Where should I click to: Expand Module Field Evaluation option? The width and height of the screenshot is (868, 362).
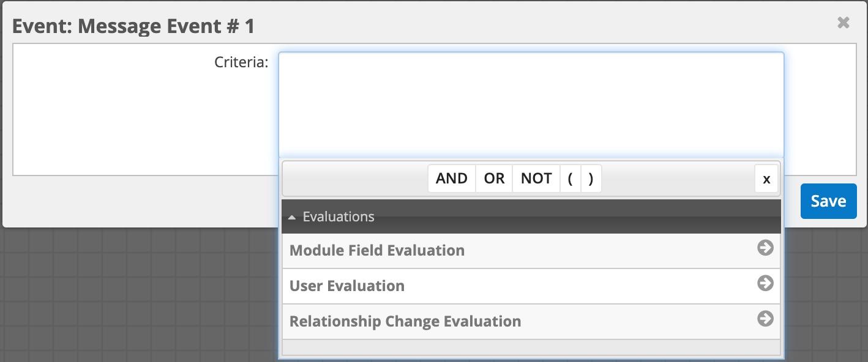click(x=377, y=251)
